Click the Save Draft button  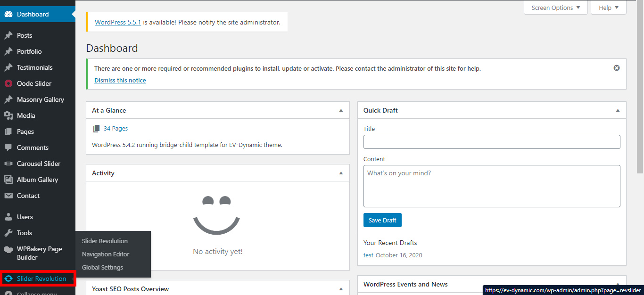382,220
